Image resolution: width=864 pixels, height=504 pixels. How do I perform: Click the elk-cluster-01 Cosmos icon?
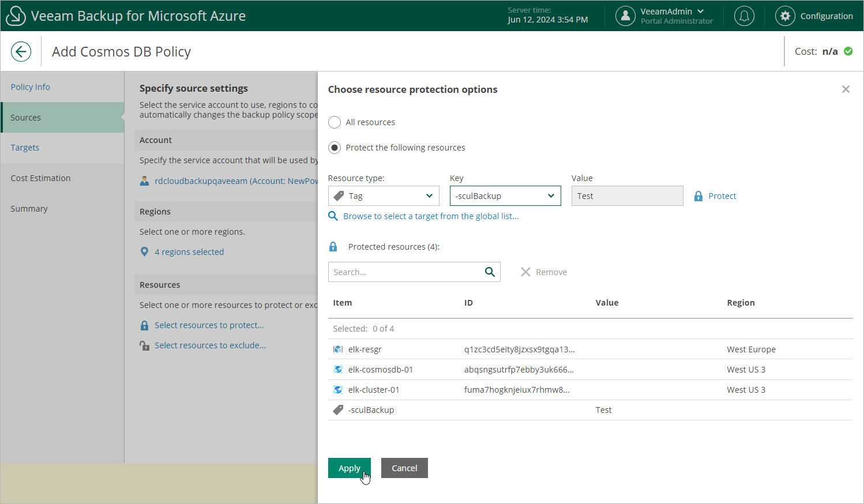click(338, 390)
